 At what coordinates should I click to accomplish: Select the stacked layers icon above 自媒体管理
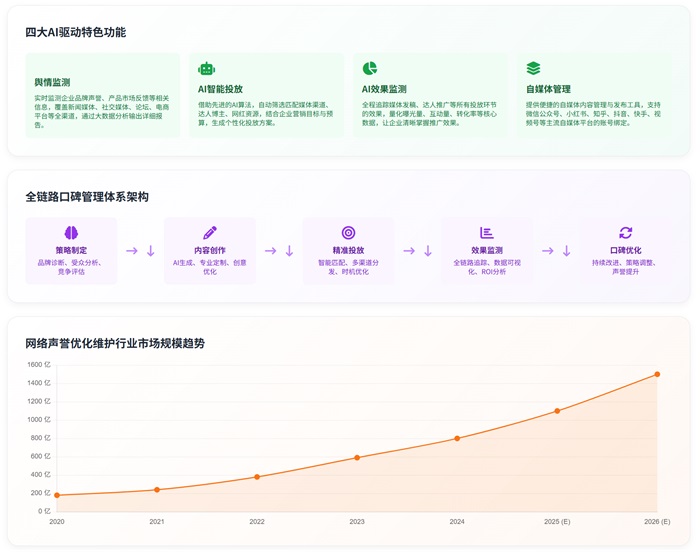click(x=533, y=68)
